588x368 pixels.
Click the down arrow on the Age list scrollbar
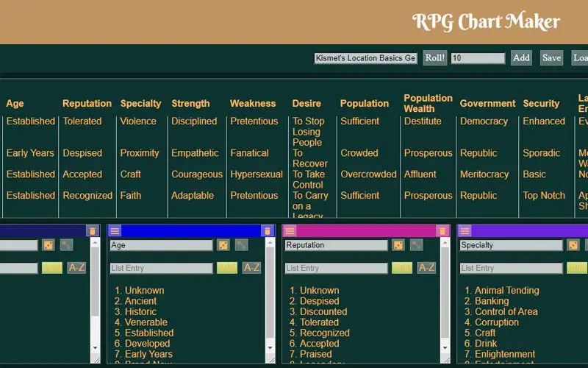[270, 348]
